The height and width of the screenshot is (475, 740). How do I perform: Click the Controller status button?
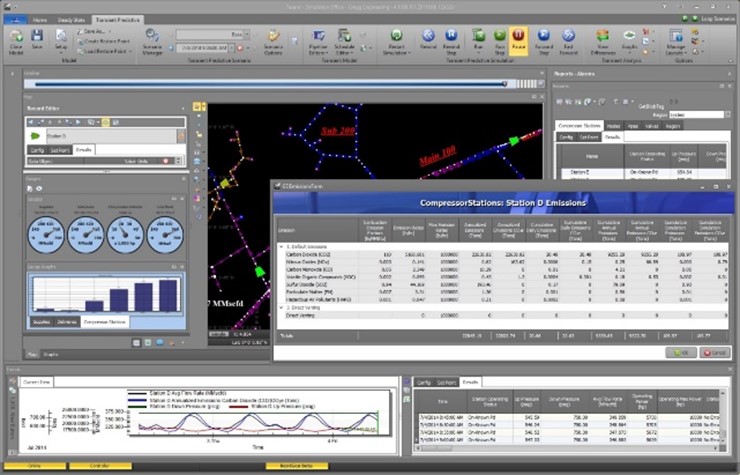point(100,466)
